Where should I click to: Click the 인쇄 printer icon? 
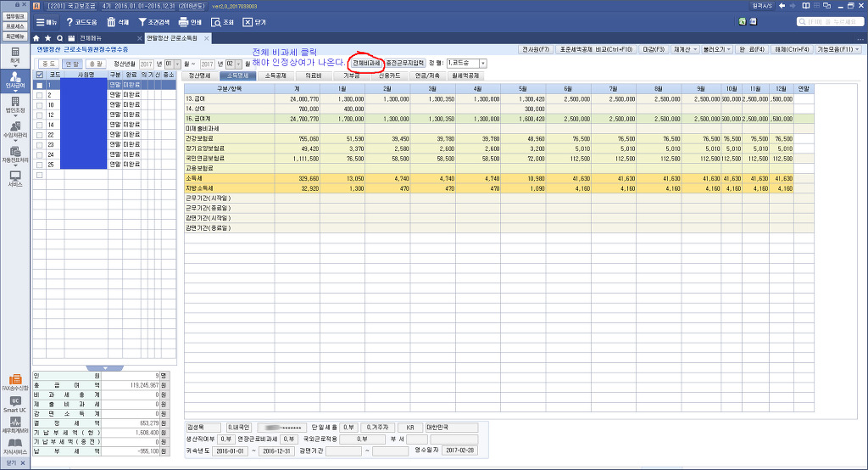[x=183, y=22]
